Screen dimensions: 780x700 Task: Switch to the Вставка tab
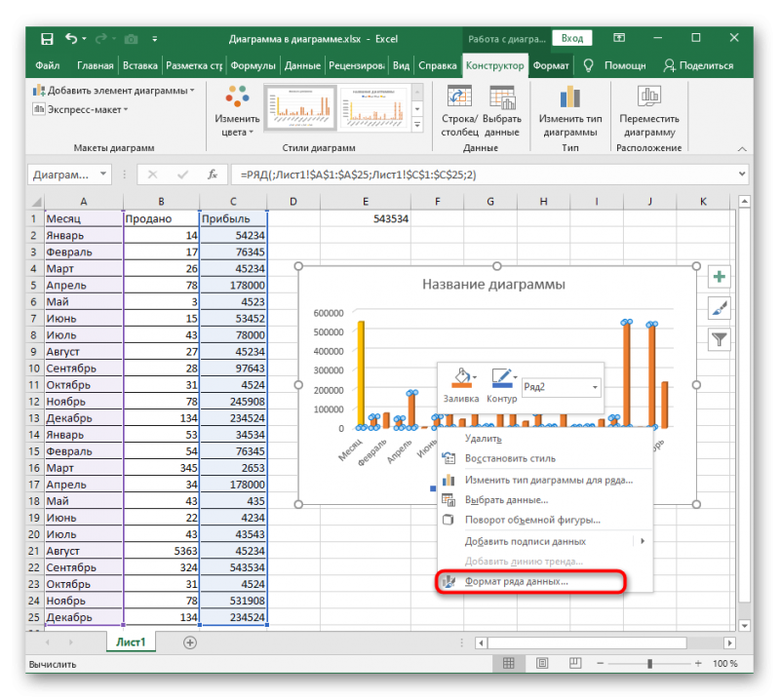140,65
